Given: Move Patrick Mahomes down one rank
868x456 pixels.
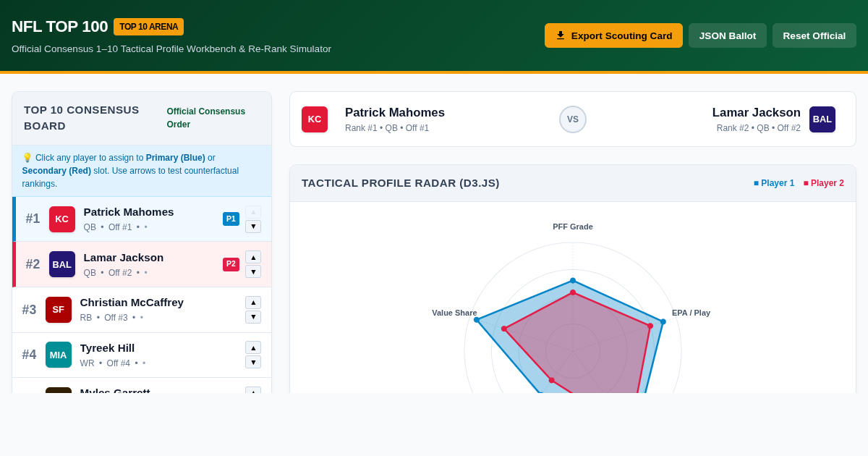Looking at the screenshot, I should (x=253, y=227).
